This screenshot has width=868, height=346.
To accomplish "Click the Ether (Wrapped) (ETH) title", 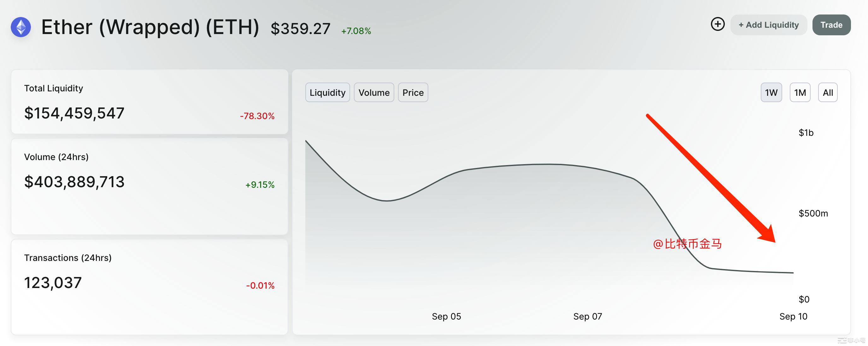I will point(150,27).
